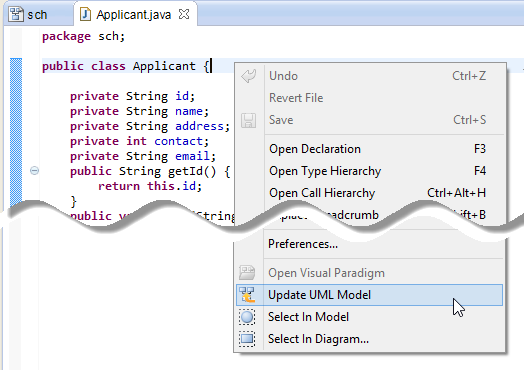Close the Applicant.java tab
The height and width of the screenshot is (370, 524).
[184, 14]
